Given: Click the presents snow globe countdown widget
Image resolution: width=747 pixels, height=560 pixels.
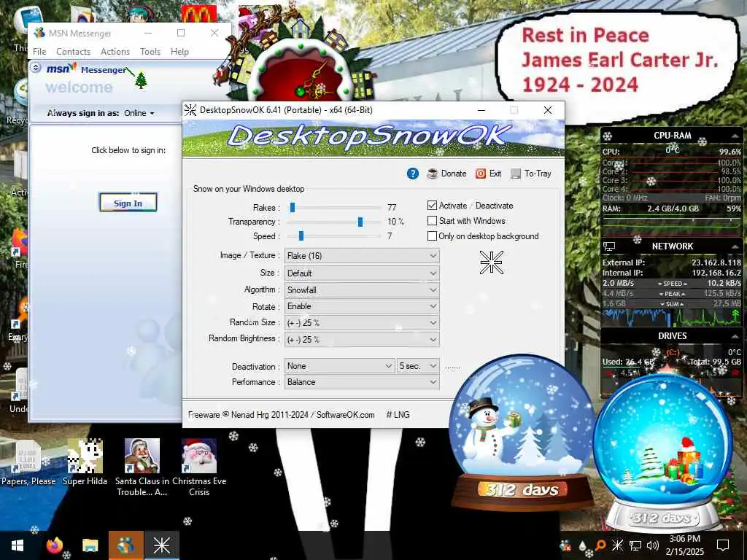Looking at the screenshot, I should 663,452.
